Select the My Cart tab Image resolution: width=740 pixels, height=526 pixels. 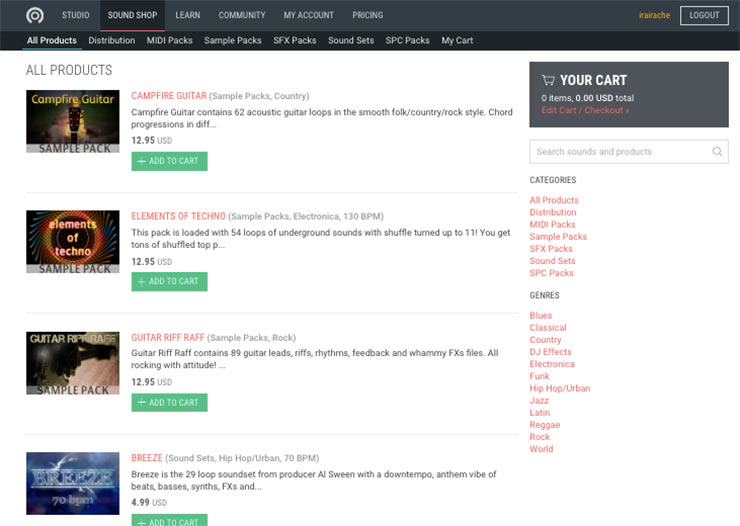click(x=457, y=41)
